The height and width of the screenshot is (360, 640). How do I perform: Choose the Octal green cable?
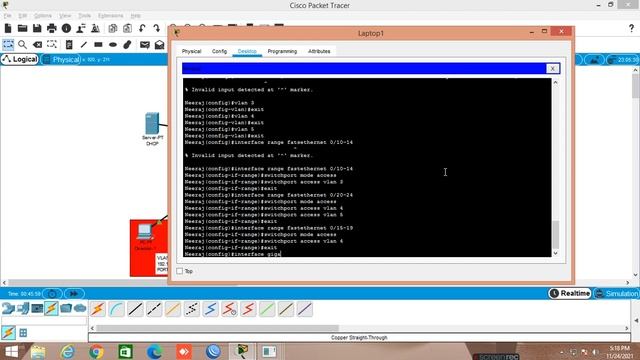267,309
